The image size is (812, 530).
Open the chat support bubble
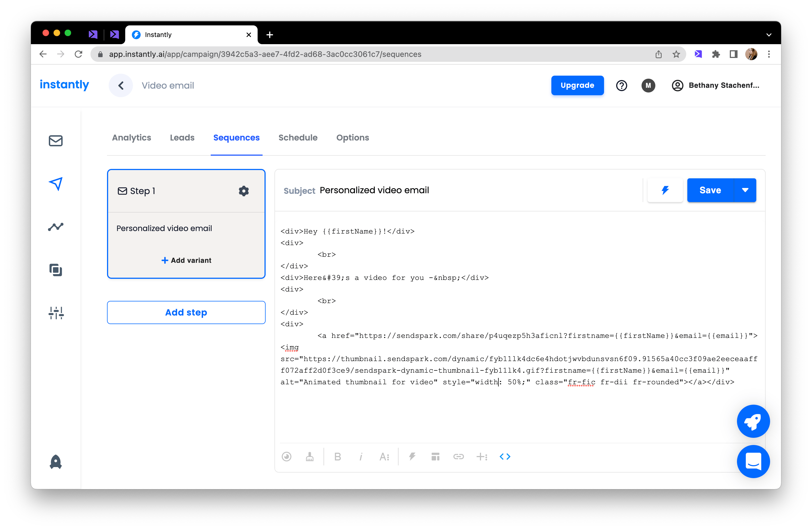(753, 462)
